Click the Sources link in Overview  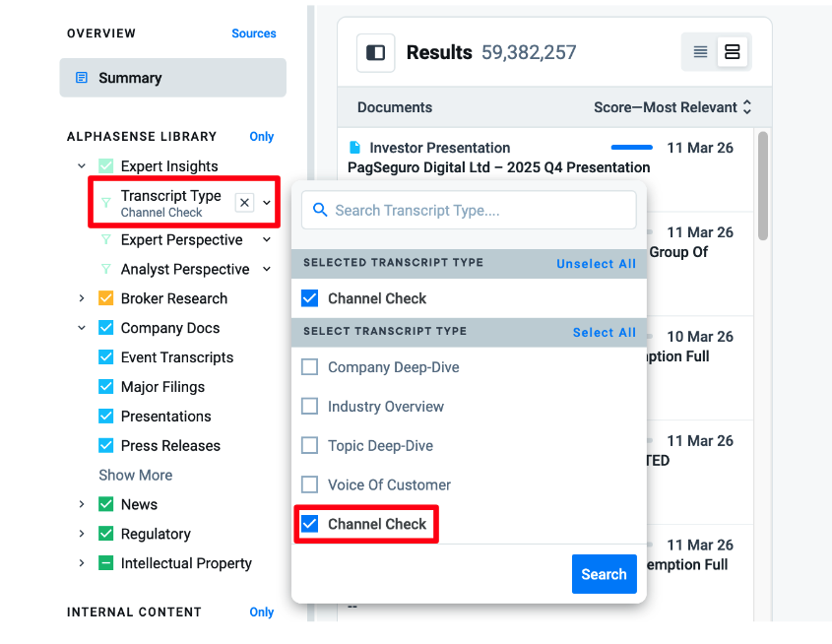[x=254, y=32]
